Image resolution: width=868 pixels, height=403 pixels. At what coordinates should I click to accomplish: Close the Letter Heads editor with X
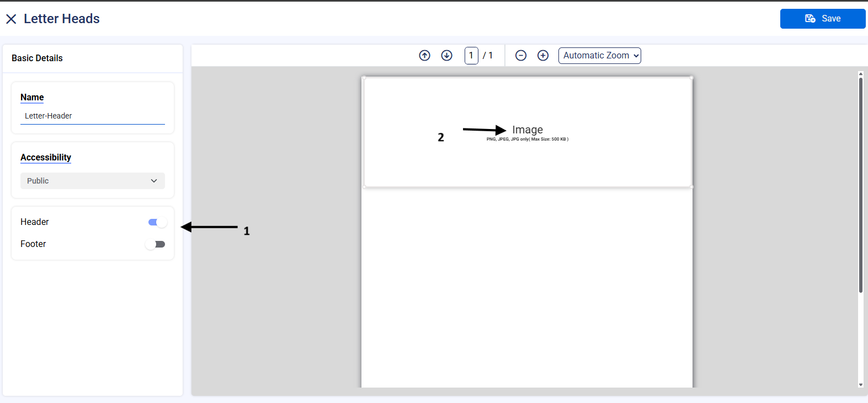11,19
